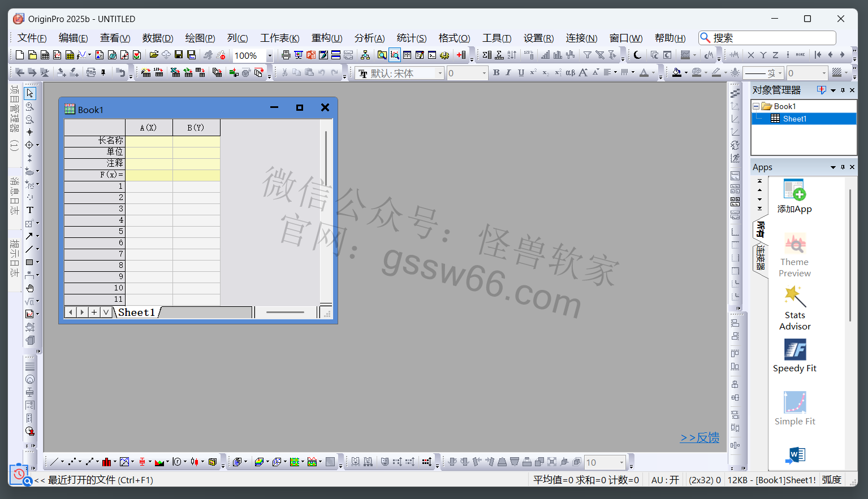Switch to the Sheet1 worksheet tab
The image size is (868, 499).
pyautogui.click(x=136, y=313)
